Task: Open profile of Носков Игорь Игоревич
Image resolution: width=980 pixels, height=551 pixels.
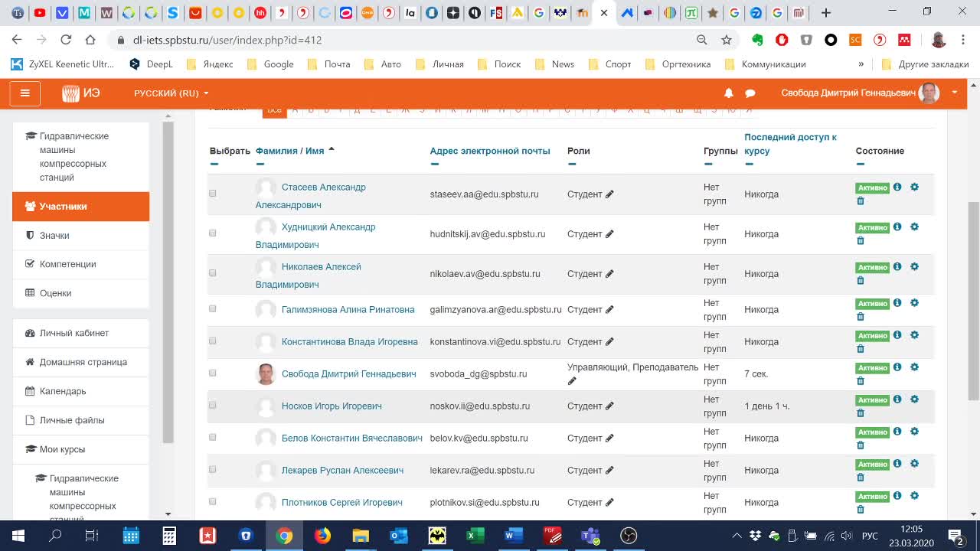Action: [x=332, y=406]
